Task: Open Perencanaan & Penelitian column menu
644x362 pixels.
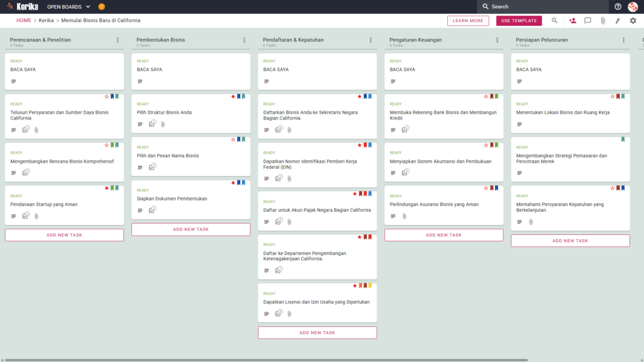Action: pos(118,40)
